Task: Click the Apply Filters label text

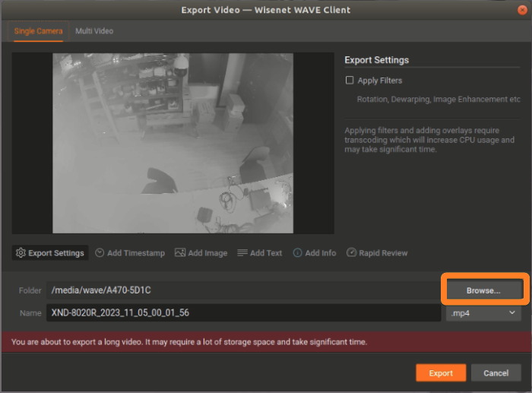Action: click(380, 81)
